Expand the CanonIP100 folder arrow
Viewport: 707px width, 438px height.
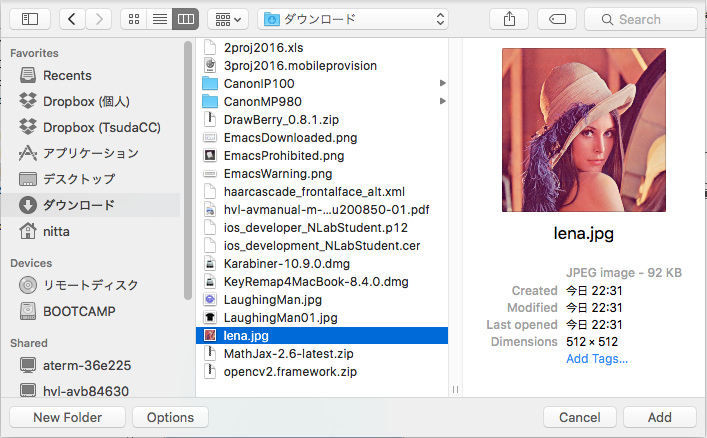442,84
